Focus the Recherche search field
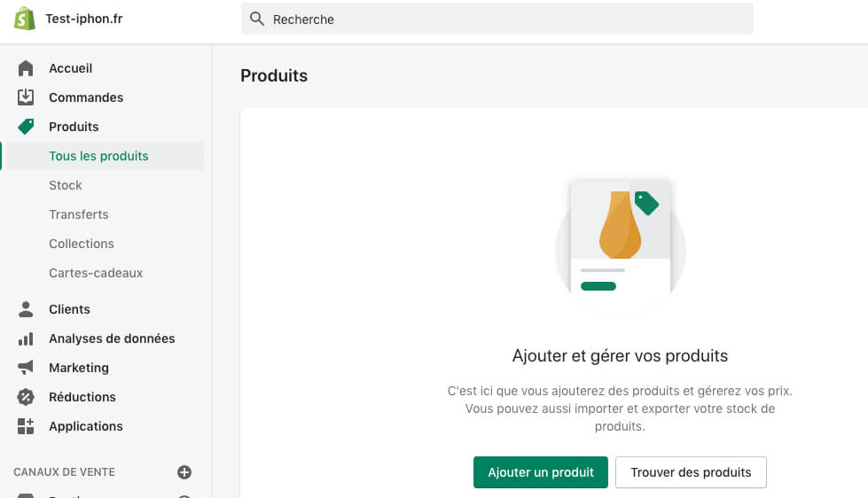This screenshot has width=868, height=498. point(497,19)
